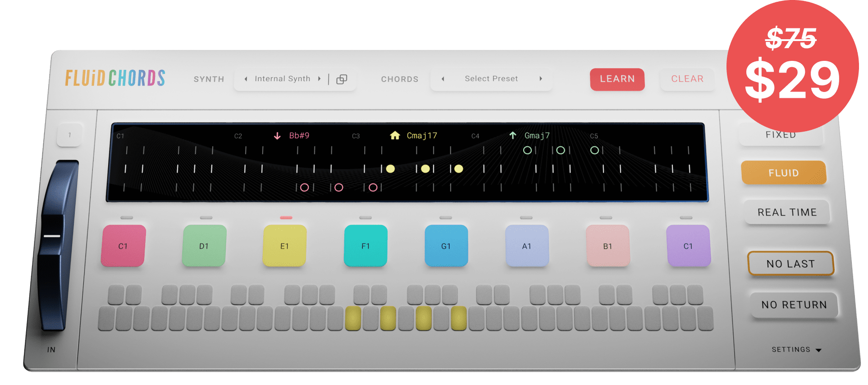Open the Select Preset chords menu
This screenshot has height=385, width=868.
(x=491, y=78)
